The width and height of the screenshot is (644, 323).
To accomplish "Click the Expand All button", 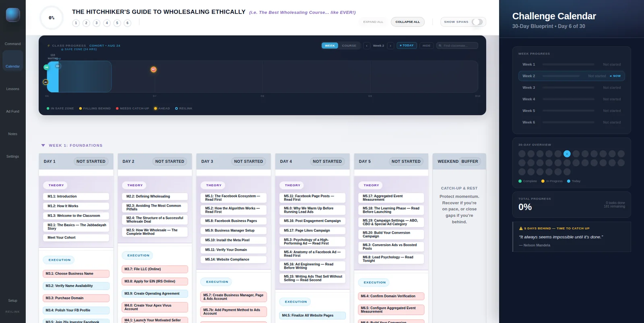I will click(373, 22).
